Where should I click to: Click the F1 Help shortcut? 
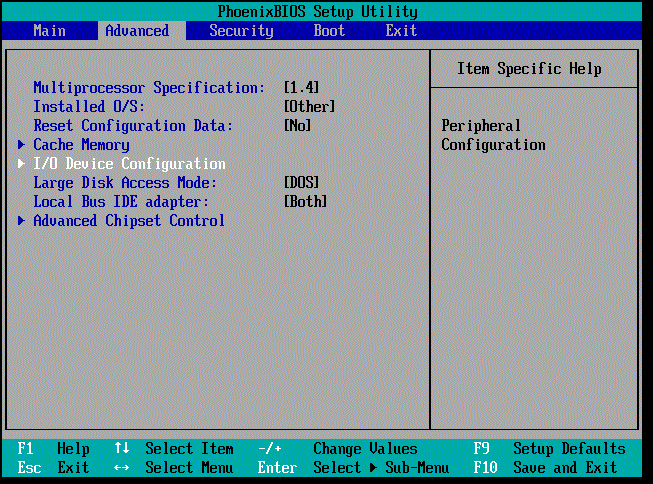[x=53, y=449]
